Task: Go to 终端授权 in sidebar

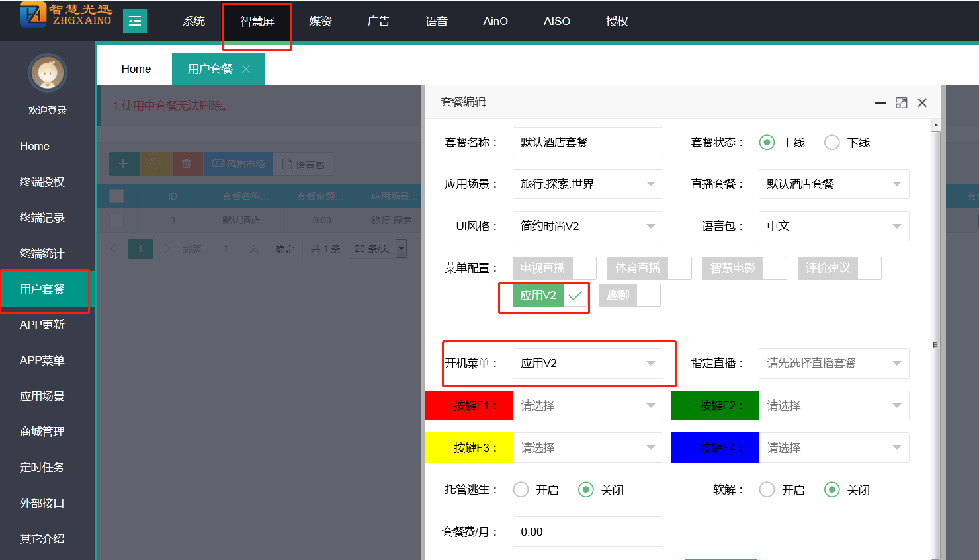Action: (x=42, y=182)
